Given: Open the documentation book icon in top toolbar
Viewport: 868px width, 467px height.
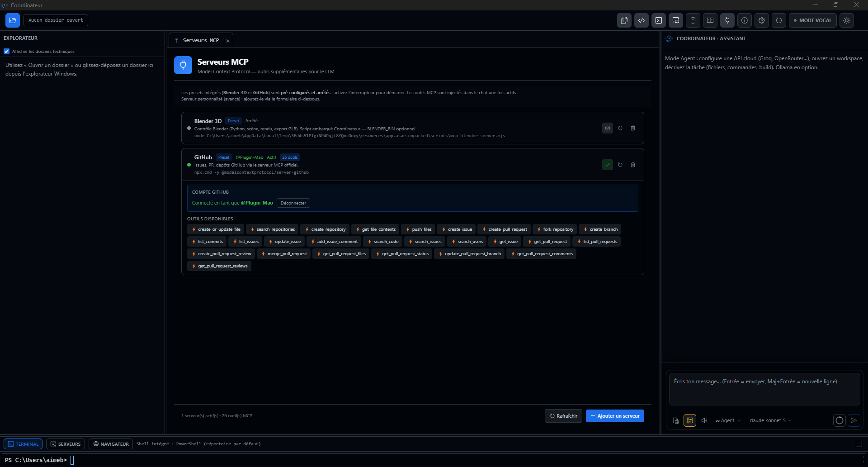Looking at the screenshot, I should click(710, 20).
